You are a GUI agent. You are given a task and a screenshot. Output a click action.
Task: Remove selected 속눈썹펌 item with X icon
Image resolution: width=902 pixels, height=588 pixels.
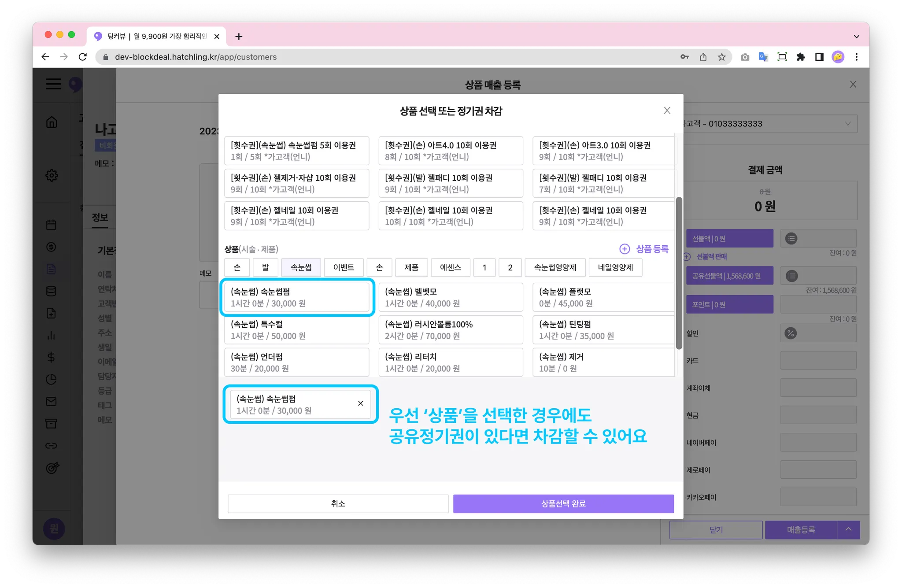point(360,403)
